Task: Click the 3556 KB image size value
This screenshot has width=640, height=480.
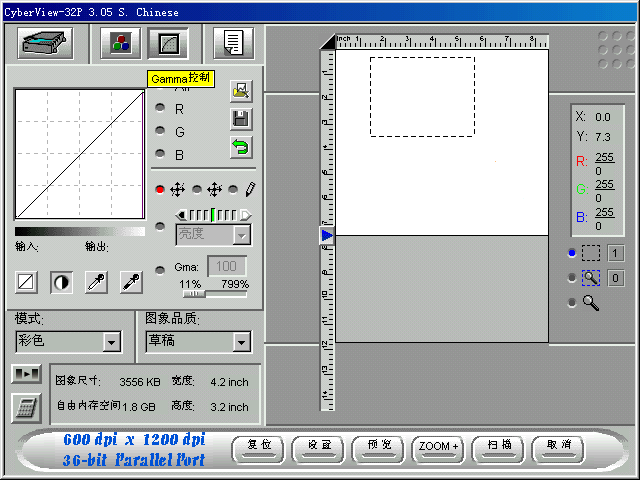Action: click(140, 382)
